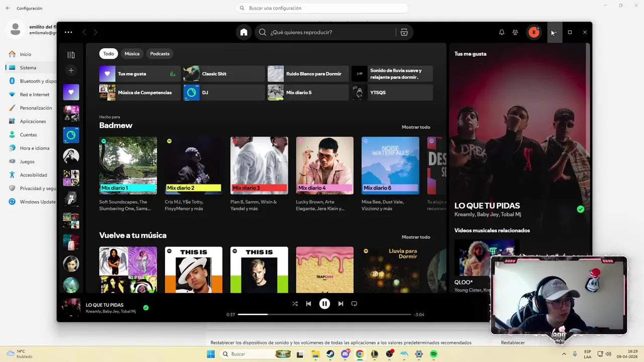
Task: Open Steam from the taskbar
Action: click(x=330, y=354)
